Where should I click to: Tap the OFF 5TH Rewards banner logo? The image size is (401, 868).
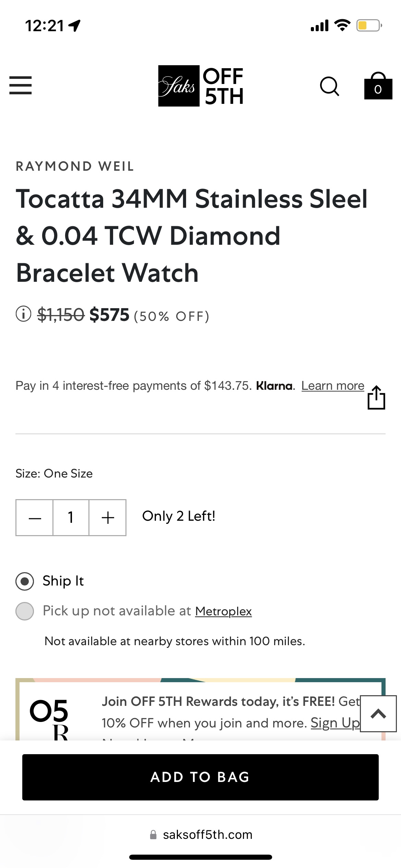[50, 716]
